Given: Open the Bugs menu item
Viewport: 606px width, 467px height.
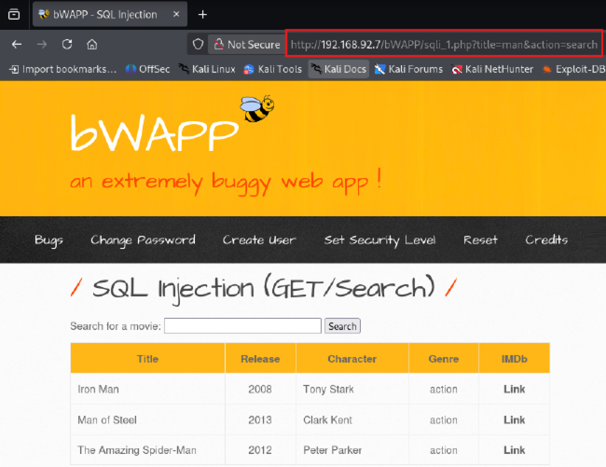Looking at the screenshot, I should click(x=49, y=240).
